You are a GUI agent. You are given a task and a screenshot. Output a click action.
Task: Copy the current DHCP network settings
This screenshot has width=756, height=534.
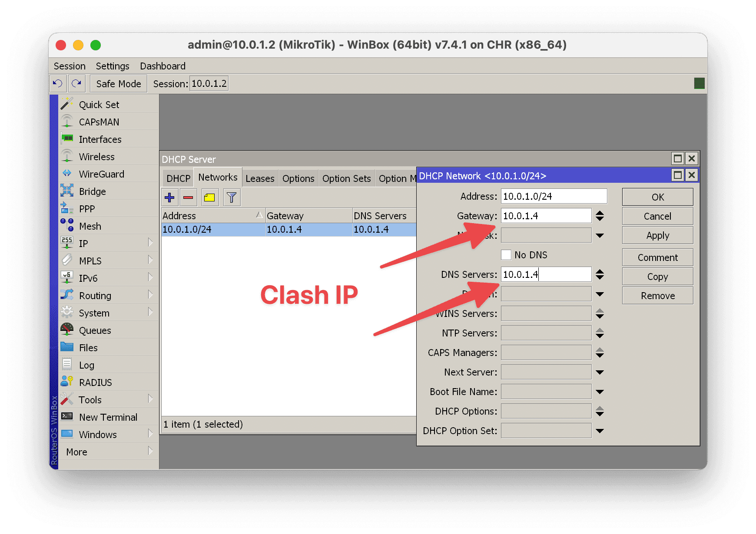[657, 276]
